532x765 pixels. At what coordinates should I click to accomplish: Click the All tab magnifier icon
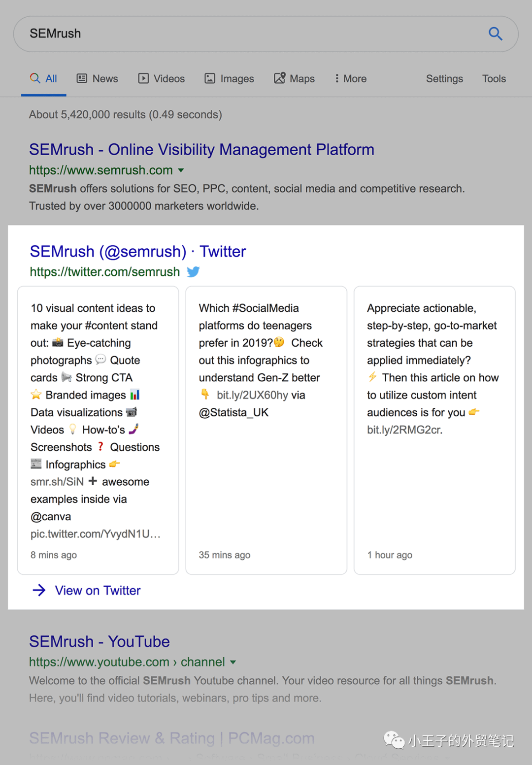pyautogui.click(x=35, y=78)
